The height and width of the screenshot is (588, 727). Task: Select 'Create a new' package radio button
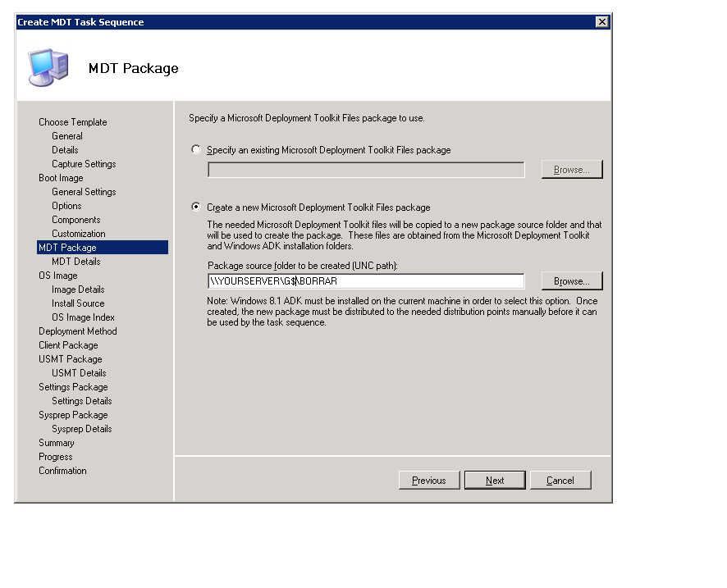click(x=196, y=207)
